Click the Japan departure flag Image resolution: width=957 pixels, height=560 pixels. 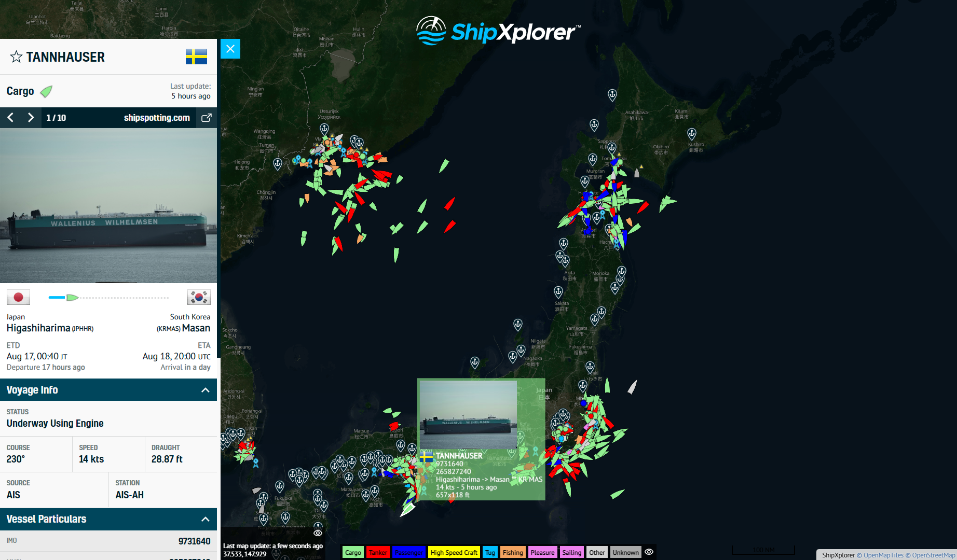(x=18, y=297)
